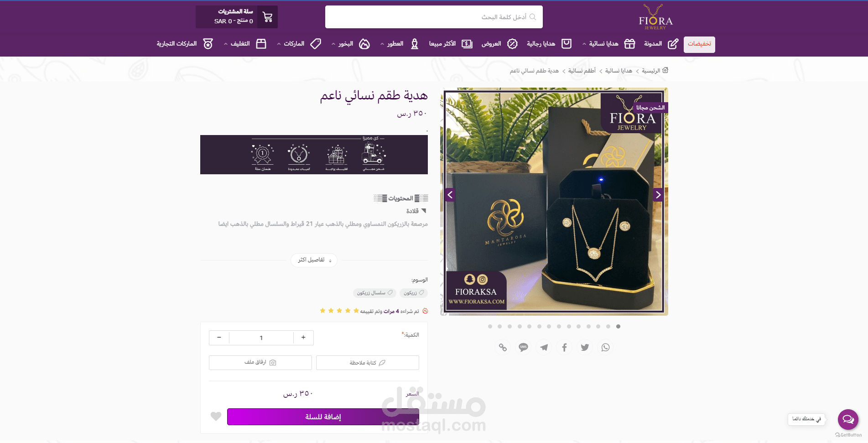Share product on Facebook icon
Screen dimensions: 868x443
(564, 348)
